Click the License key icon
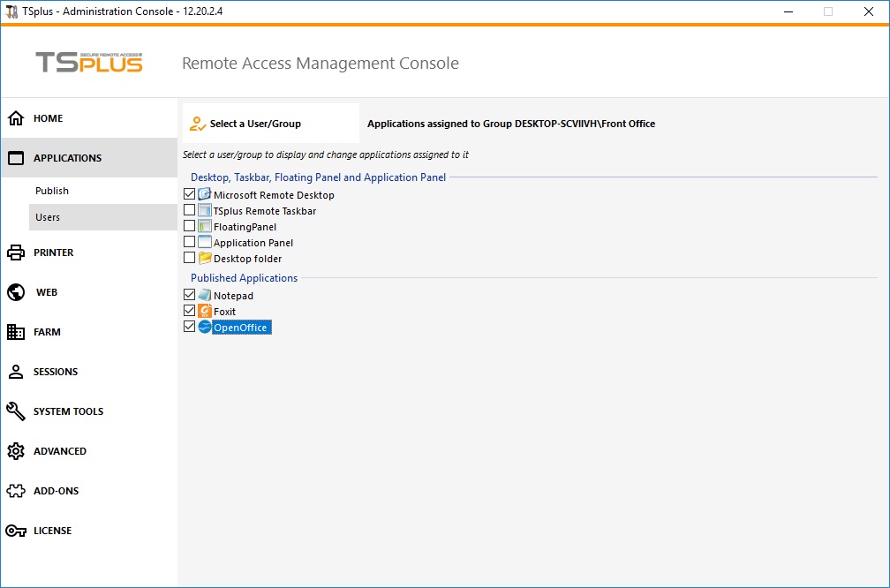890x588 pixels. tap(16, 531)
